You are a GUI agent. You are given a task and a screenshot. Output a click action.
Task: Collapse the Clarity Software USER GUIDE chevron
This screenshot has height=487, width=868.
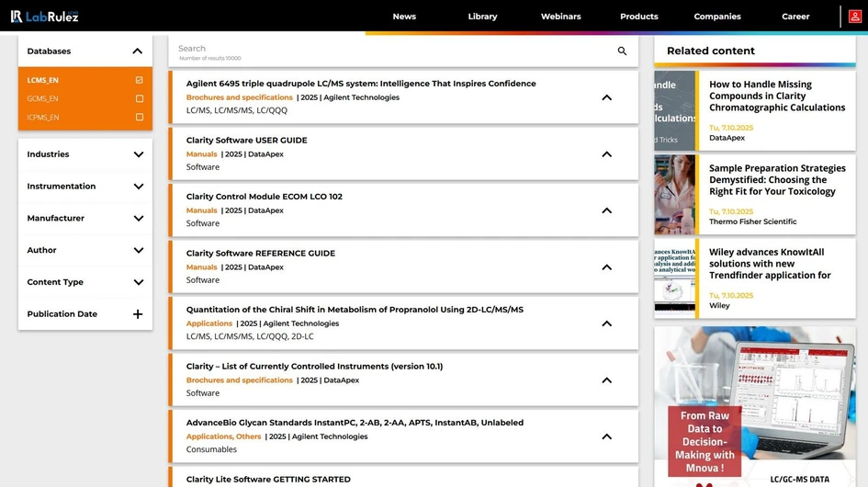tap(606, 154)
